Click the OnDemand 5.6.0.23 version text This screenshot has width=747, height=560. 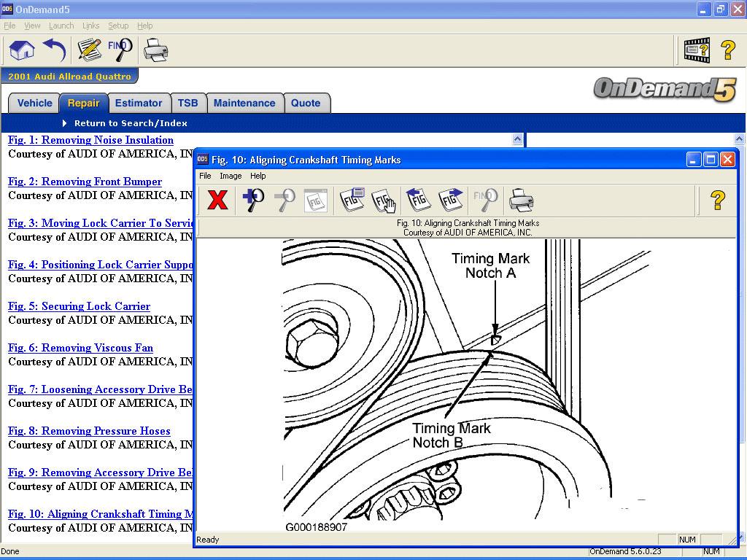625,551
